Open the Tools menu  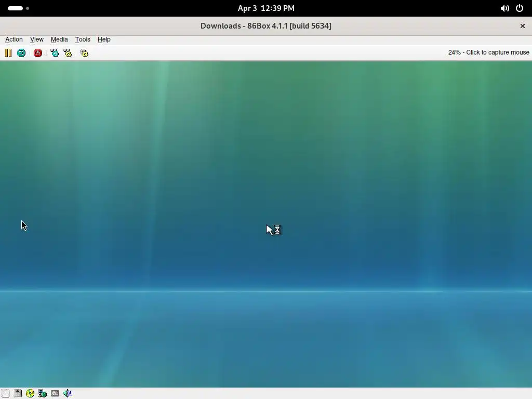coord(83,39)
